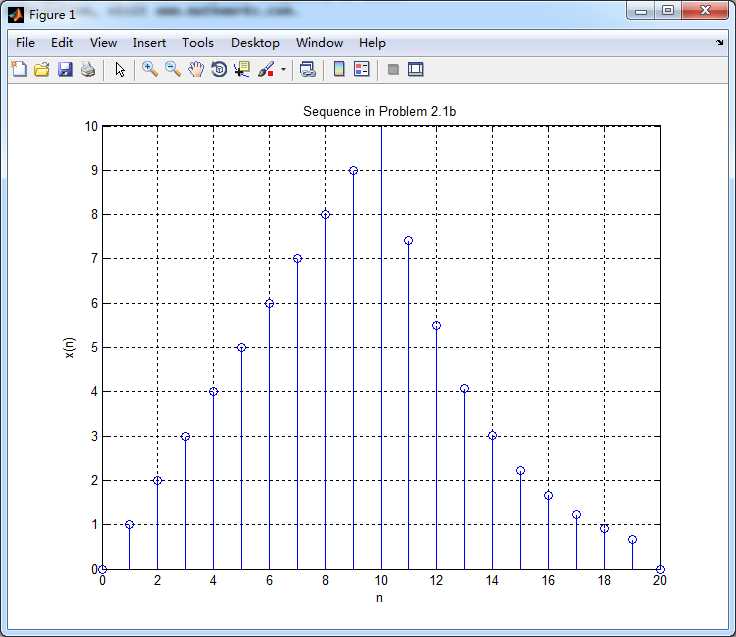Image resolution: width=736 pixels, height=637 pixels.
Task: Click the New Figure toolbar icon
Action: point(19,69)
